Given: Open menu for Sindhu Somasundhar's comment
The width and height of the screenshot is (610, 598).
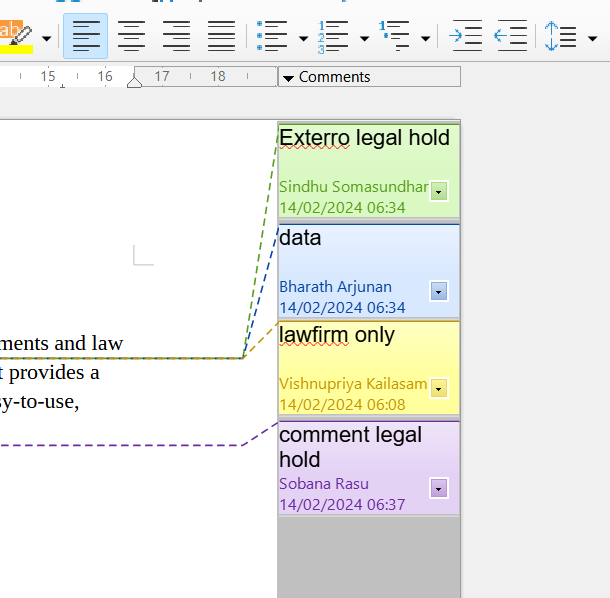Looking at the screenshot, I should (x=438, y=191).
